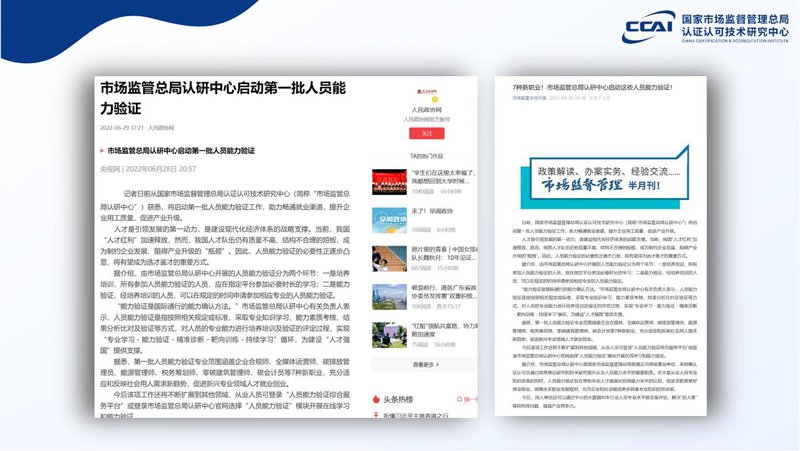Click the "来了！早闻政协" title link
This screenshot has height=451, width=800.
(x=432, y=211)
